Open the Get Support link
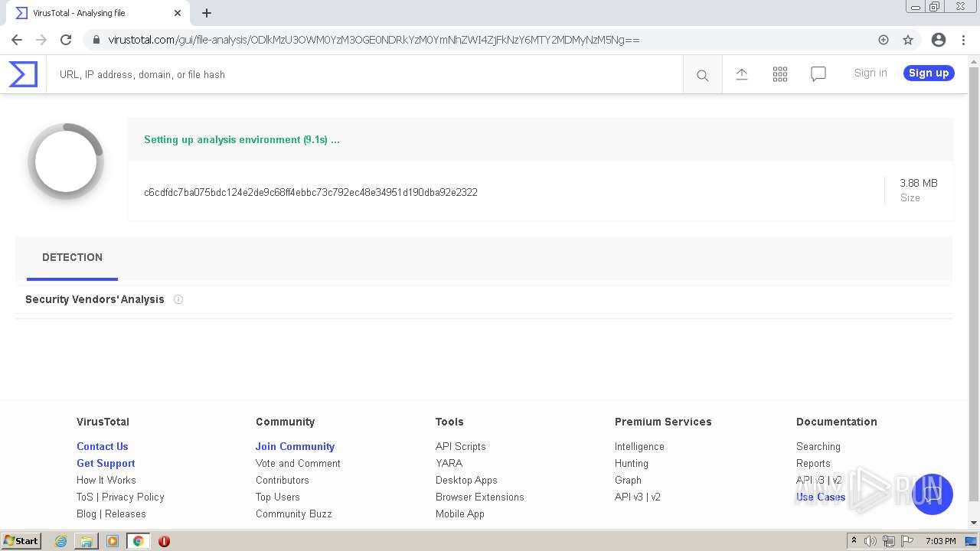The height and width of the screenshot is (551, 980). tap(106, 463)
